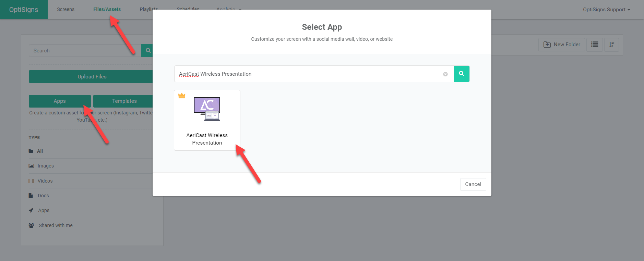The width and height of the screenshot is (644, 261).
Task: Click the sidebar search magnifier button
Action: point(148,51)
